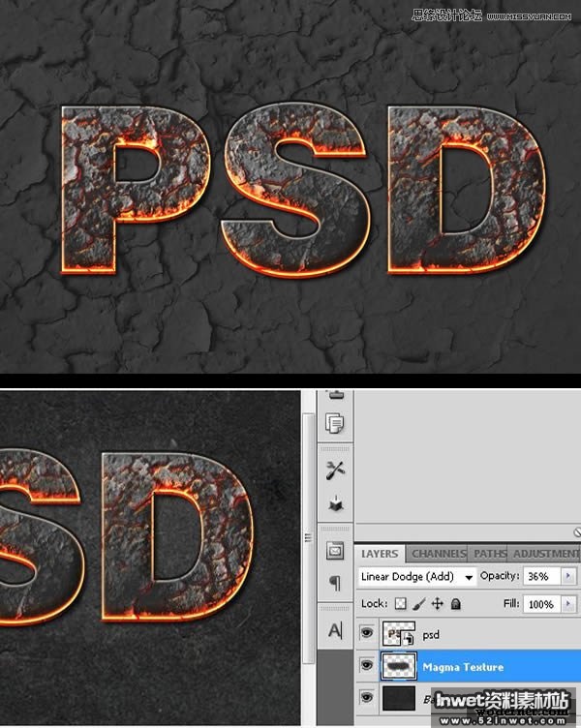Open the Notes panel icon
581x728 pixels.
click(335, 551)
